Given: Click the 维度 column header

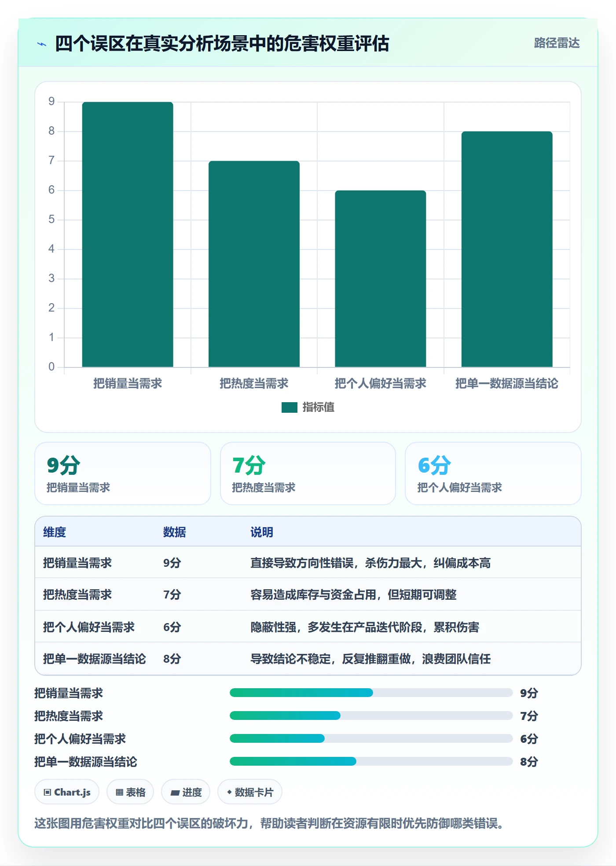Looking at the screenshot, I should (x=55, y=532).
